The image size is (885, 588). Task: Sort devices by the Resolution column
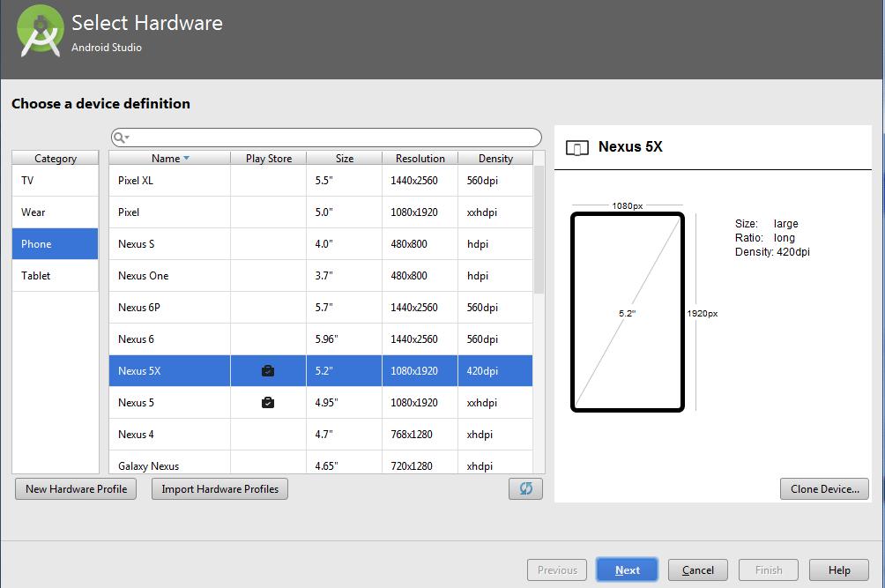click(x=420, y=158)
